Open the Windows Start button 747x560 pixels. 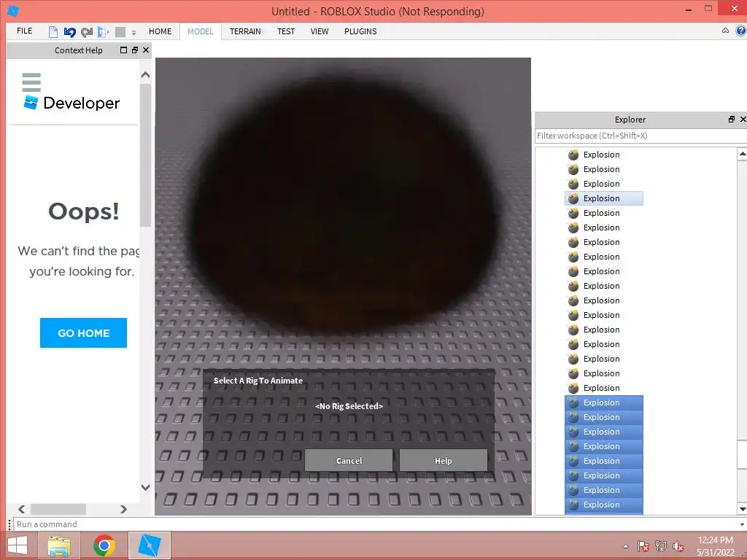tap(18, 545)
